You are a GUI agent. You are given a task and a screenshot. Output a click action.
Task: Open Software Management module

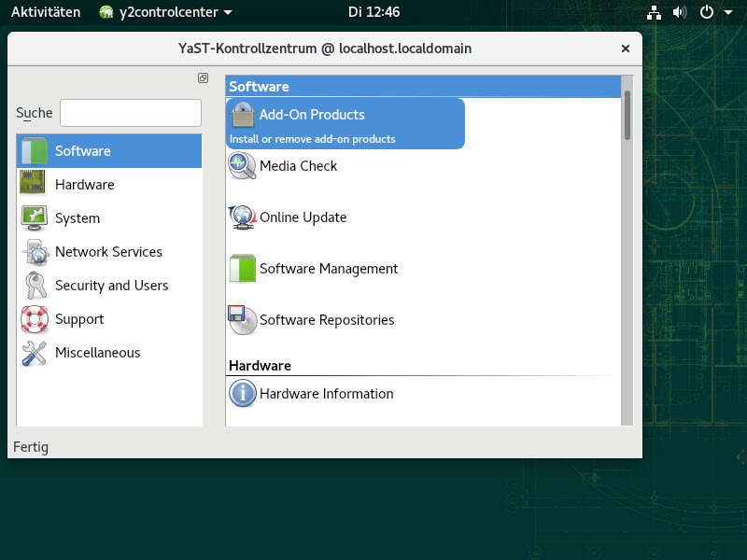coord(328,269)
